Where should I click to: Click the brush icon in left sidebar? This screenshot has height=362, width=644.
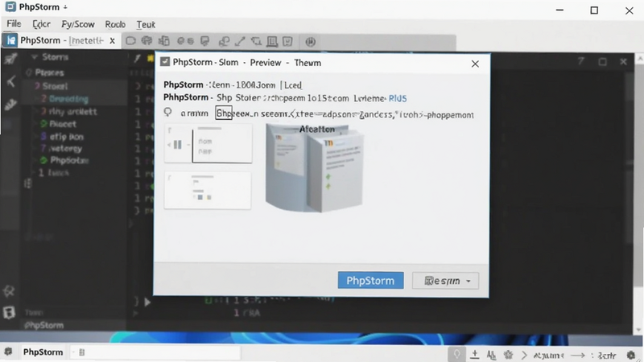click(x=10, y=105)
